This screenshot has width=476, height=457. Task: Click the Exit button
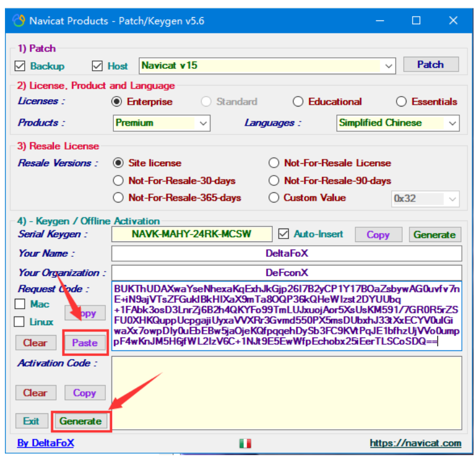pos(31,421)
